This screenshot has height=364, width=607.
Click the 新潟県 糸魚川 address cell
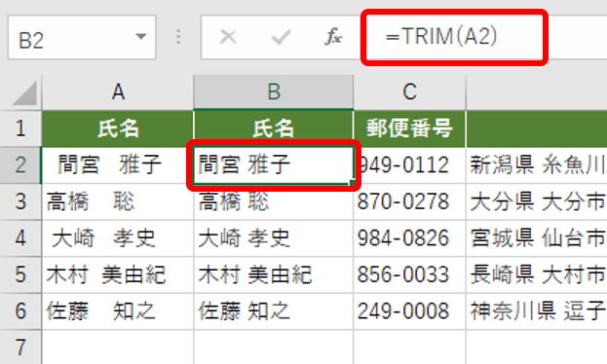[x=537, y=165]
